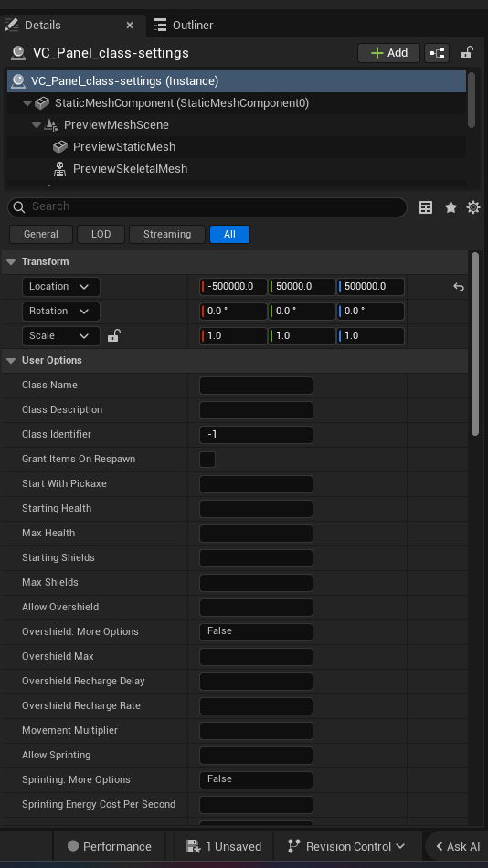Open Details view settings gear
Image resolution: width=488 pixels, height=868 pixels.
click(473, 207)
